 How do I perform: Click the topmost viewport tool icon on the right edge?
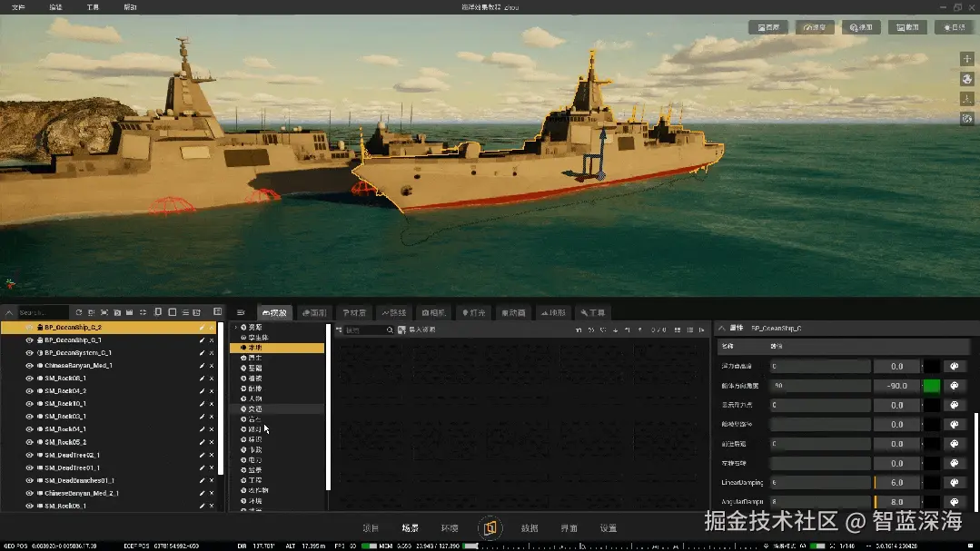click(966, 58)
